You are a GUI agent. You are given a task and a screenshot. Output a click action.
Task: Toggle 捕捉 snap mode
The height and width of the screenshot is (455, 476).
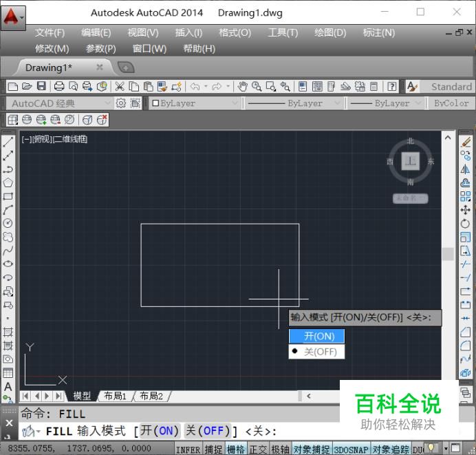coord(213,449)
